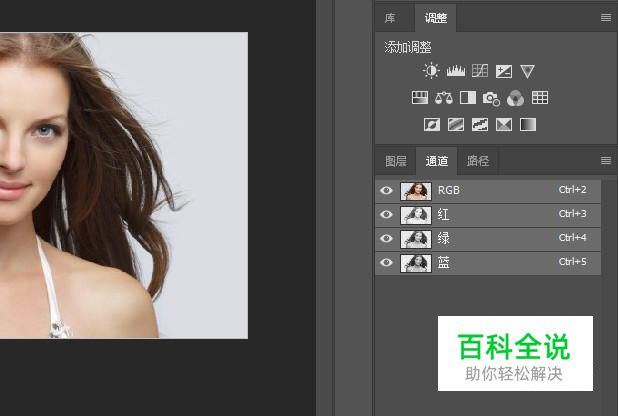
Task: Add Vibrance adjustment triangle icon
Action: 527,71
